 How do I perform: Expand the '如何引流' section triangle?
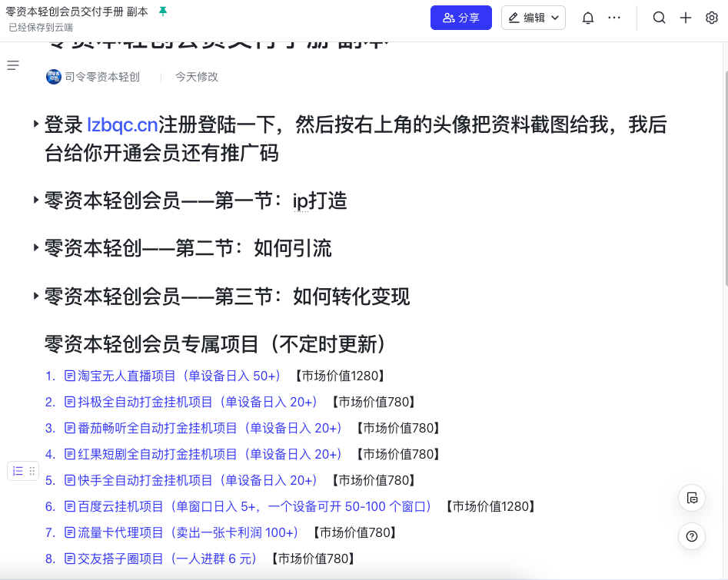(36, 248)
